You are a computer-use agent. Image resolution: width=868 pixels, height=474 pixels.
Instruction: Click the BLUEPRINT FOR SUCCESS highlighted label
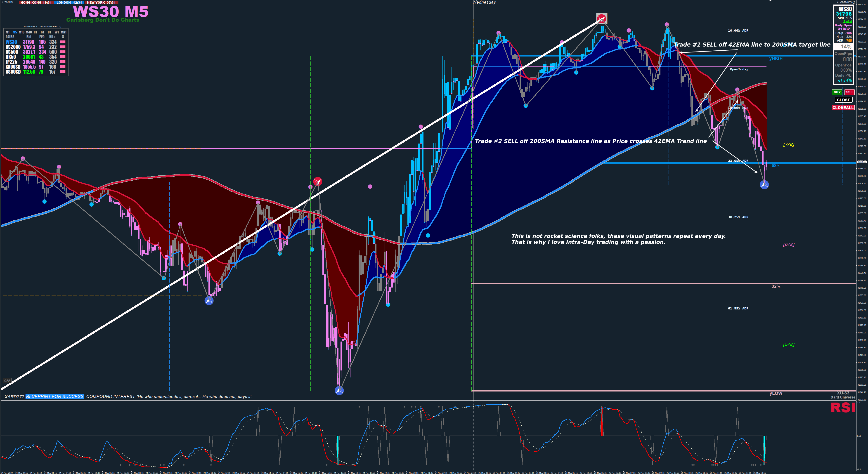tap(55, 396)
